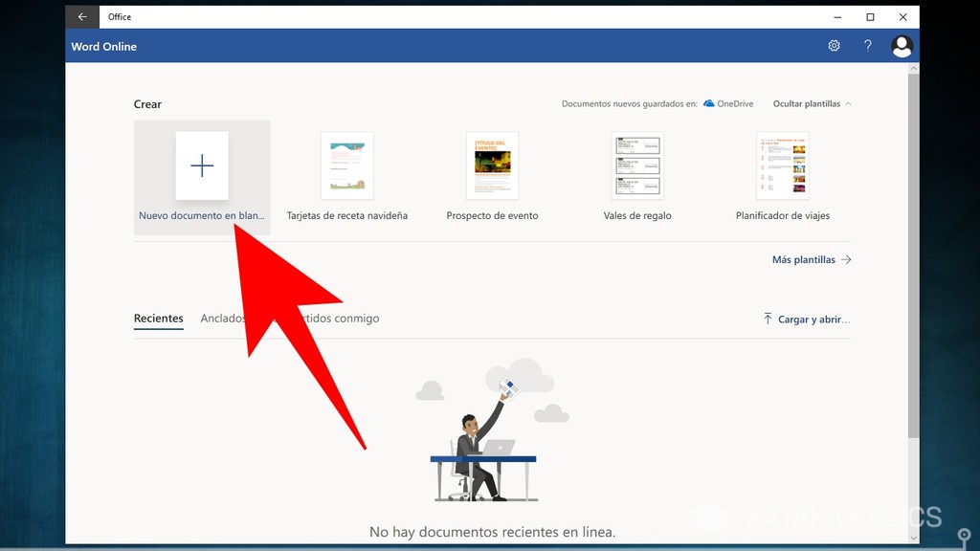This screenshot has height=551, width=980.
Task: Click the vertical scrollbar thumb
Action: (x=913, y=256)
